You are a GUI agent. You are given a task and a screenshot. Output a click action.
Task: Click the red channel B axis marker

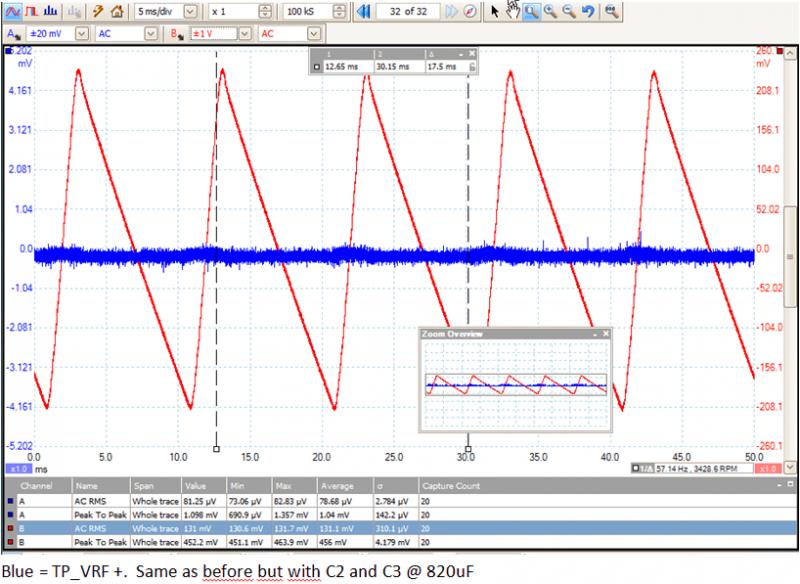(779, 51)
